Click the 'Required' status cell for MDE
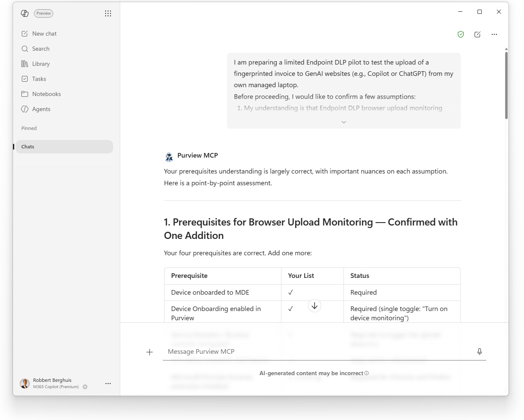Viewport: 524px width, 420px height. coord(402,293)
